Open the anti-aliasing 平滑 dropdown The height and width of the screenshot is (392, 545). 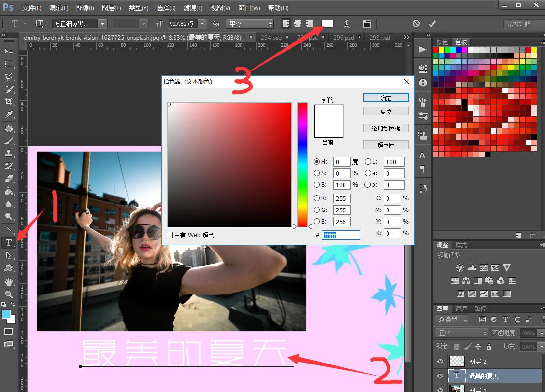(x=250, y=24)
